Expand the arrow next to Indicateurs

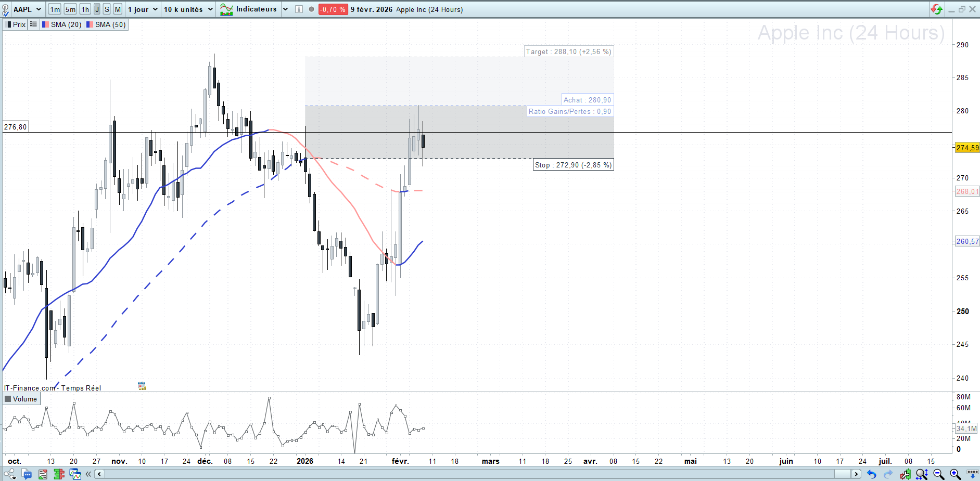tap(285, 9)
